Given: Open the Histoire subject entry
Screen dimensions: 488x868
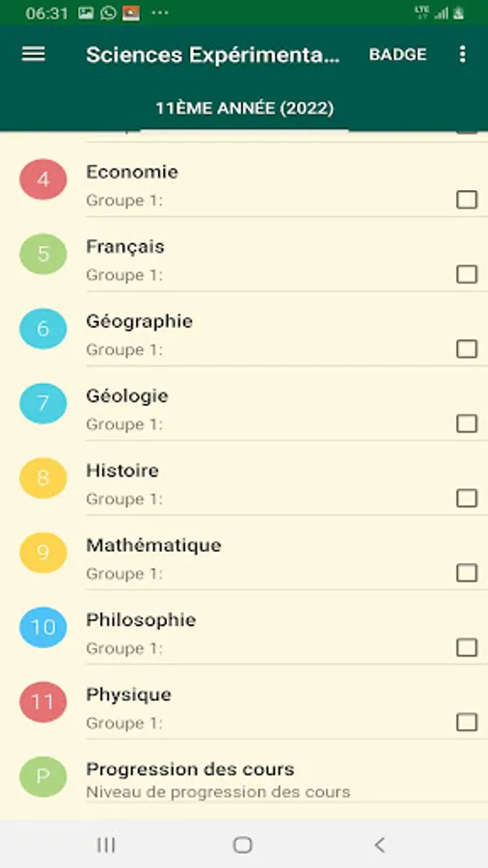Looking at the screenshot, I should (244, 478).
